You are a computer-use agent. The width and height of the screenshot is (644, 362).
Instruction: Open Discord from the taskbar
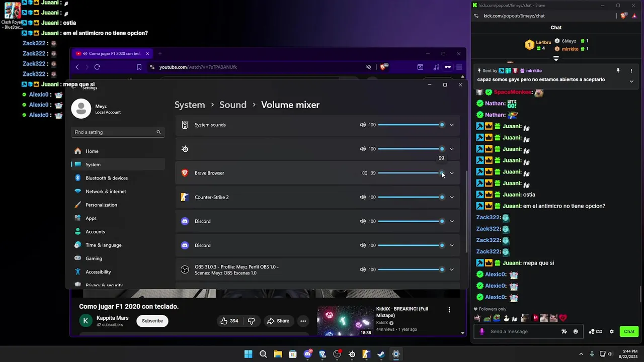click(308, 354)
